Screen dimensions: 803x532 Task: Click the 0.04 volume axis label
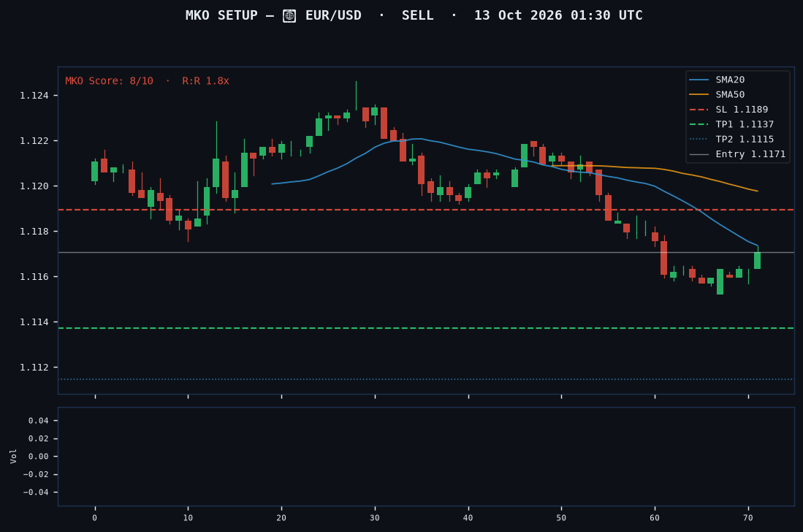coord(39,421)
